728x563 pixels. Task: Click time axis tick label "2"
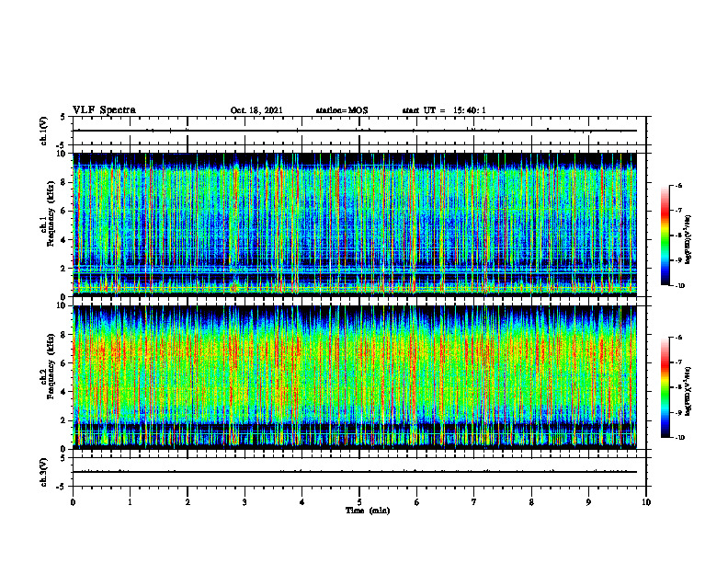tap(188, 502)
